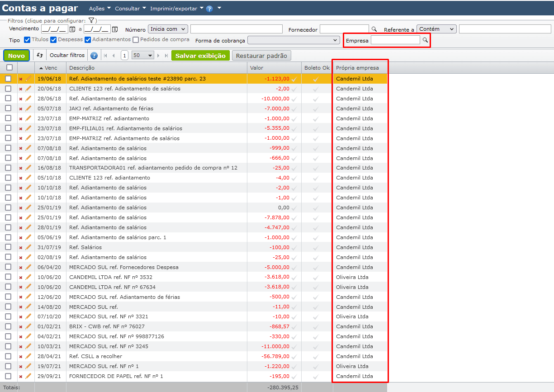Viewport: 554px width, 392px height.
Task: Click the refresh list icon beside Novo
Action: tap(39, 56)
